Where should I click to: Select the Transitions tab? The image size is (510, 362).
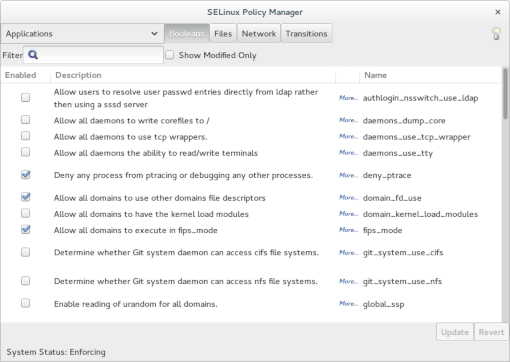306,33
